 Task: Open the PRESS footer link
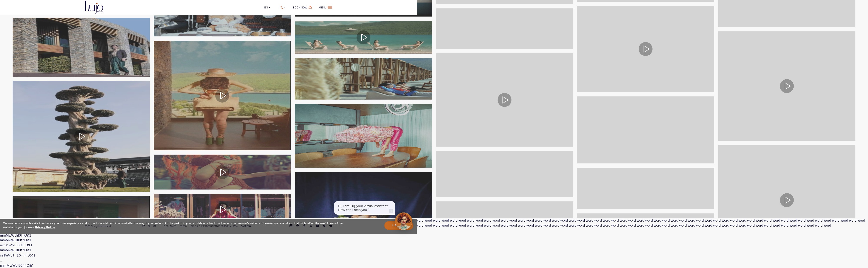click(x=183, y=226)
